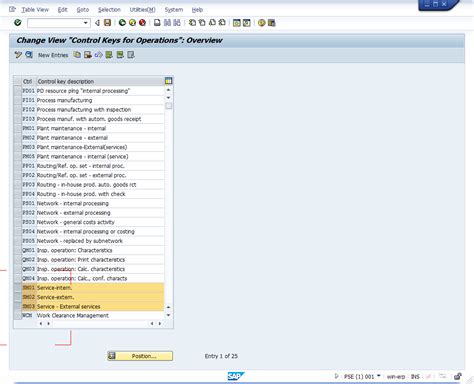Click Generate Shortcut icon
Viewport: 474px width, 384px height.
247,23
